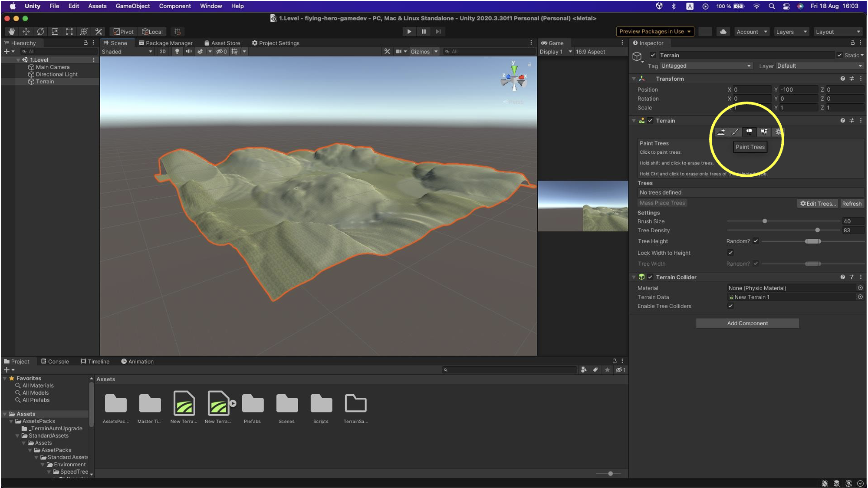The image size is (868, 488).
Task: Switch to the Package Manager tab
Action: [x=166, y=43]
